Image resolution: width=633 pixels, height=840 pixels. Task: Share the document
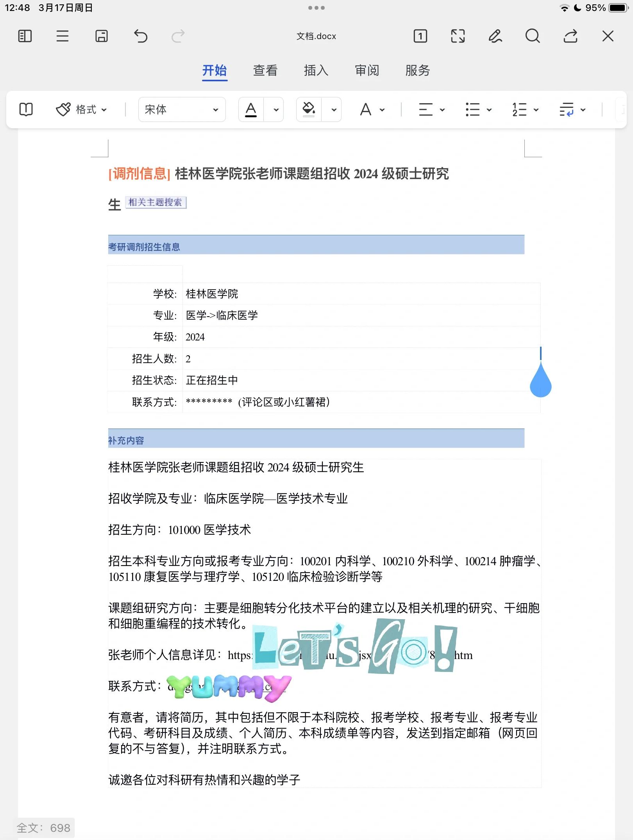(x=570, y=36)
